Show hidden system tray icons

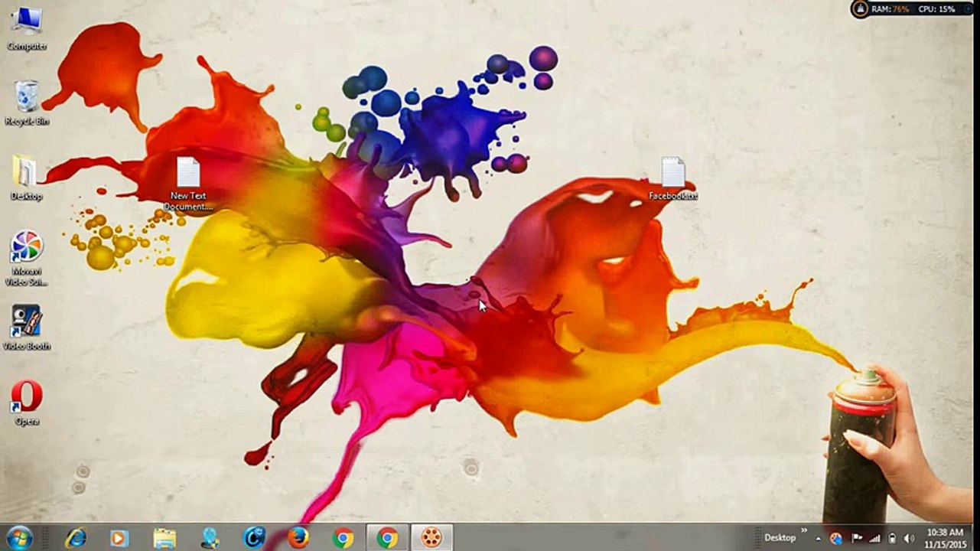coord(819,538)
